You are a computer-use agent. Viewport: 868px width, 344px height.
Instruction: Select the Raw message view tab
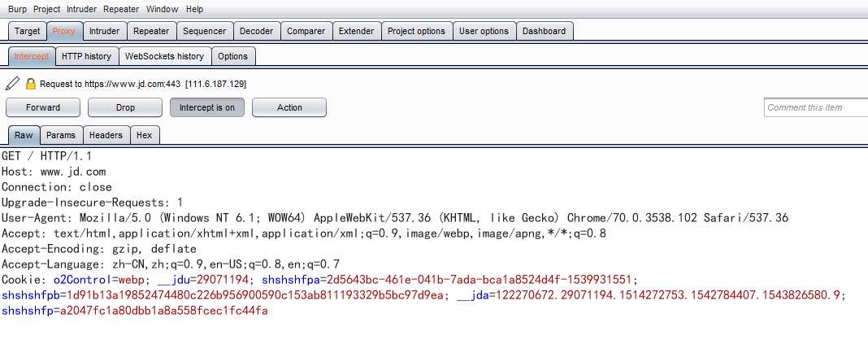click(24, 135)
